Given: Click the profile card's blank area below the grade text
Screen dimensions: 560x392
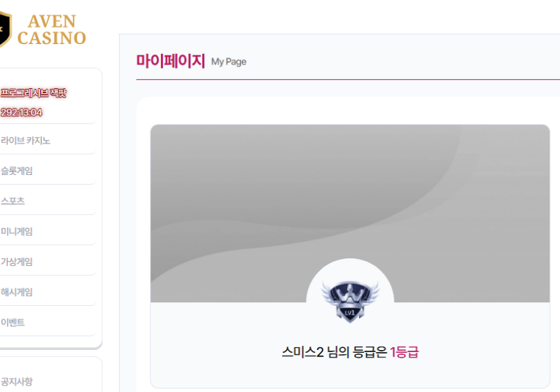Looking at the screenshot, I should (350, 374).
